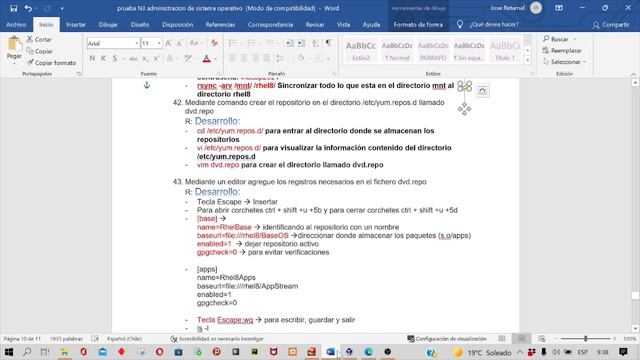Collapse the ribbon with arrow
This screenshot has width=640, height=360.
633,74
